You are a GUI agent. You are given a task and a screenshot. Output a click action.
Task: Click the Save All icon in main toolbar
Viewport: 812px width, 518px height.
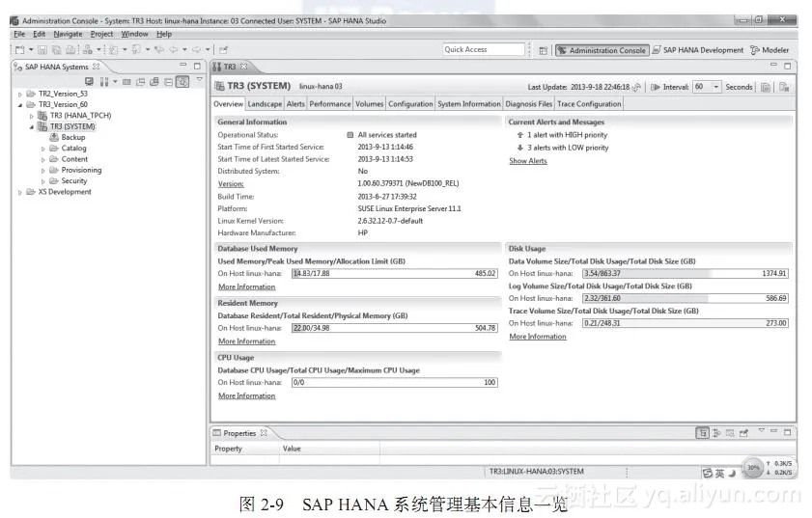click(x=56, y=50)
